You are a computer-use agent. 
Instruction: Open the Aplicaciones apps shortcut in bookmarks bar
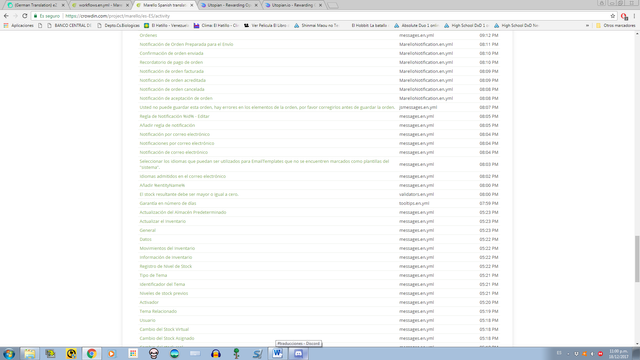19,25
